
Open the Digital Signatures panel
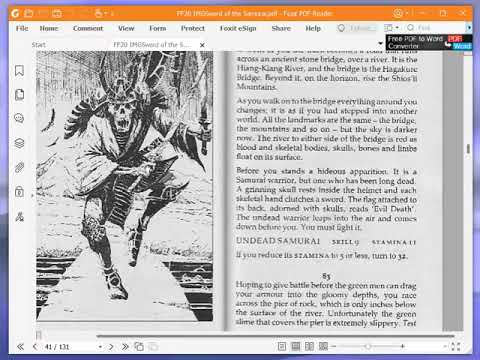19,217
